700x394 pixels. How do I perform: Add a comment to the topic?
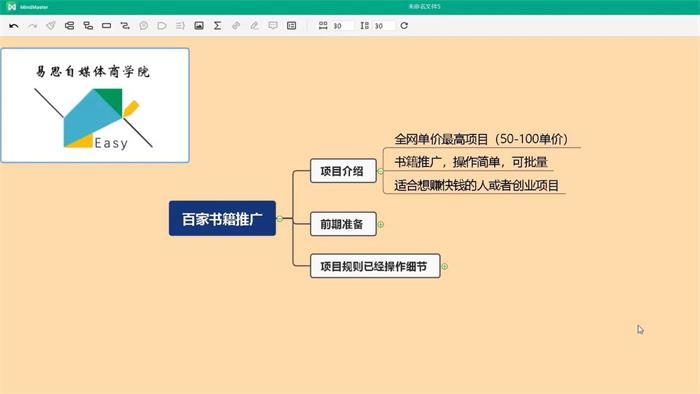[x=273, y=26]
